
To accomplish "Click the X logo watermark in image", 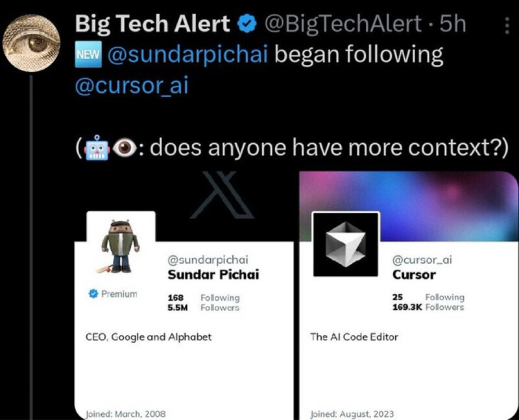I will [x=227, y=194].
